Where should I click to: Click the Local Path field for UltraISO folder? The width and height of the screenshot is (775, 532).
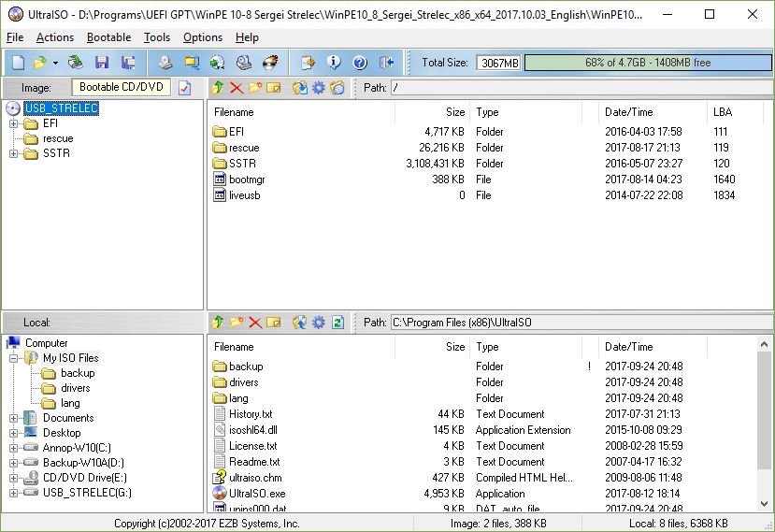[x=581, y=323]
